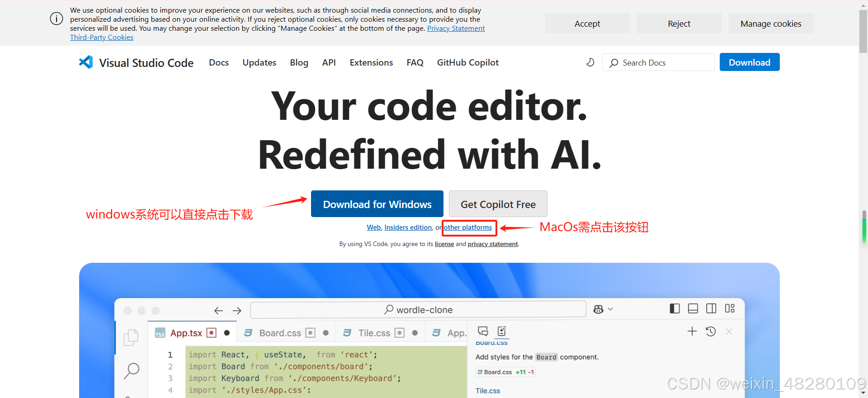
Task: Open the Third-Party Cookies link
Action: tap(102, 38)
